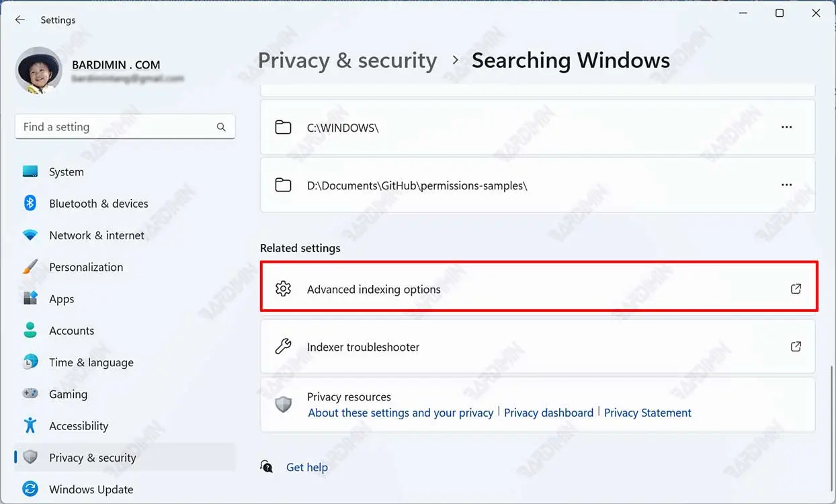
Task: Click the user profile picture
Action: tap(39, 71)
